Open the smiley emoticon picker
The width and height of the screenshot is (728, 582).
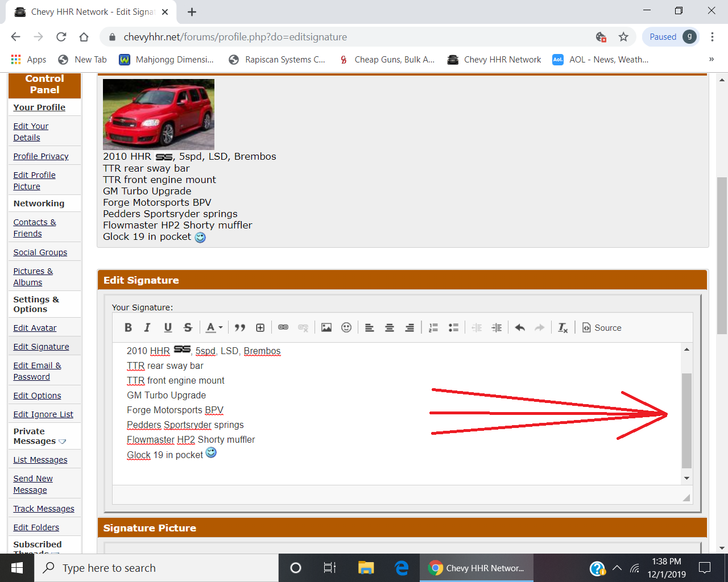[346, 328]
